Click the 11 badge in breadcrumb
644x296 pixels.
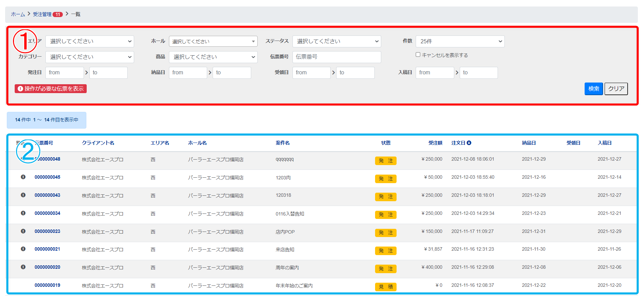point(58,14)
